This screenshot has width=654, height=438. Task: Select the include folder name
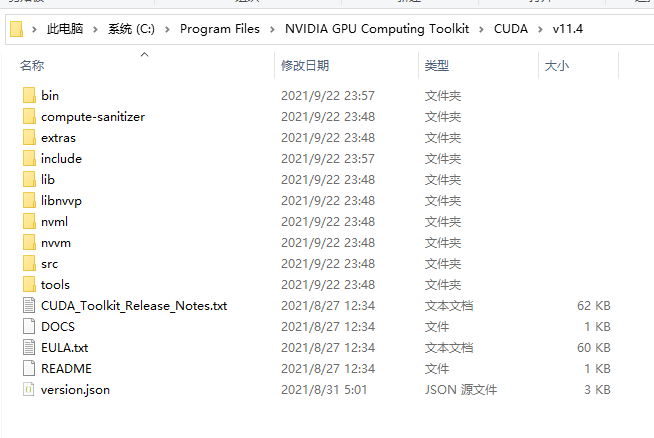point(61,159)
